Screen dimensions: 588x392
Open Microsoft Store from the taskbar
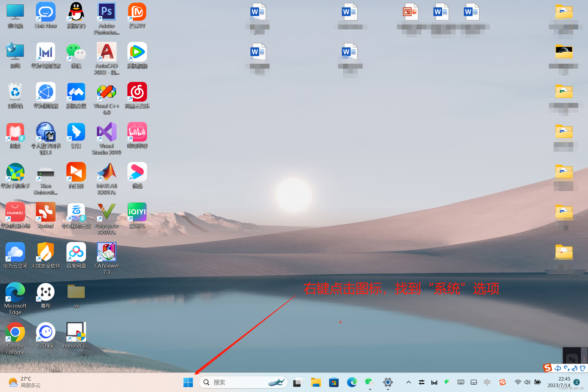(x=334, y=382)
